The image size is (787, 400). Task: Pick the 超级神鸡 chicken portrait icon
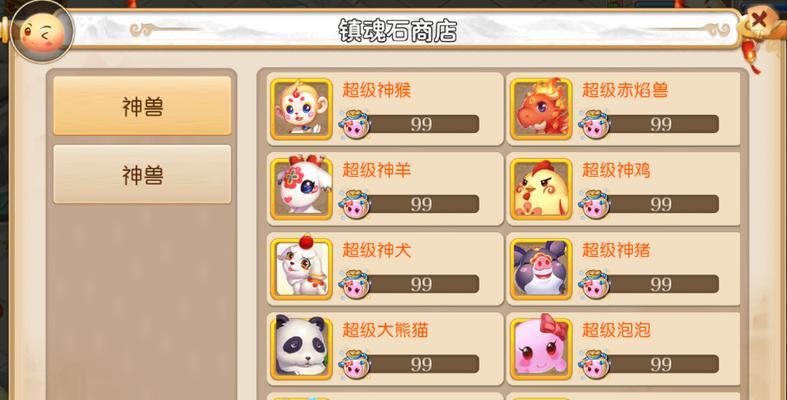point(541,189)
